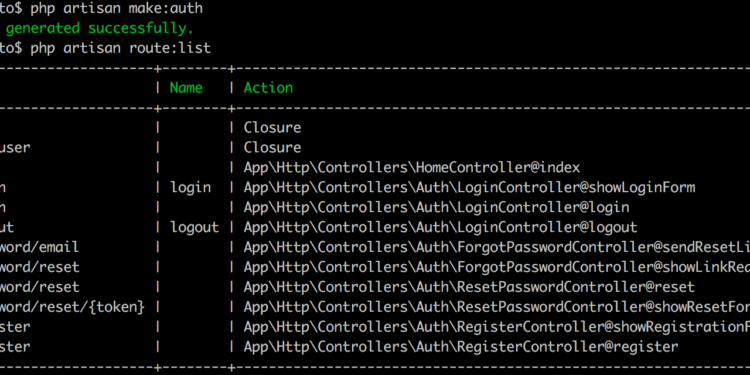
Task: Click the LoginController@login action
Action: [x=437, y=208]
